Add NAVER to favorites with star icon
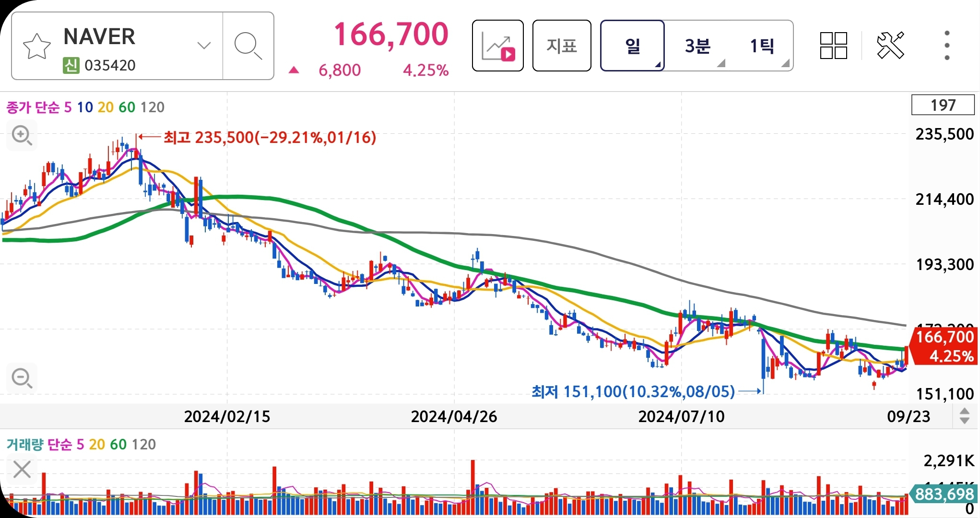Image resolution: width=980 pixels, height=518 pixels. [x=36, y=47]
